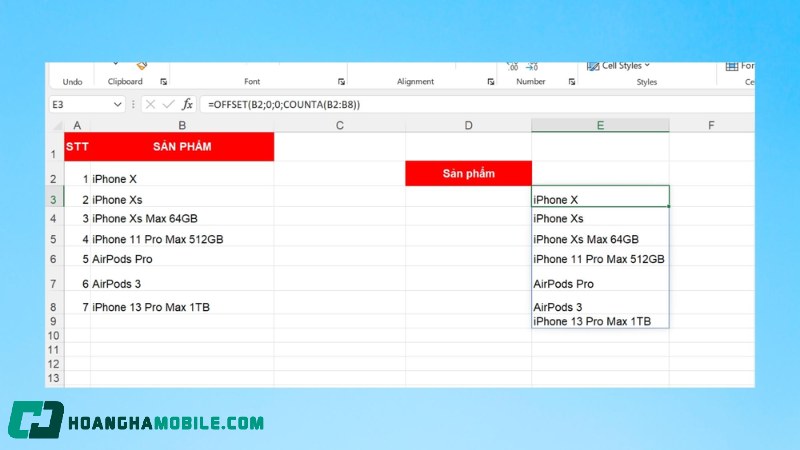
Task: Select column E cell iPhone 11 Pro Max 512GB
Action: click(x=600, y=256)
